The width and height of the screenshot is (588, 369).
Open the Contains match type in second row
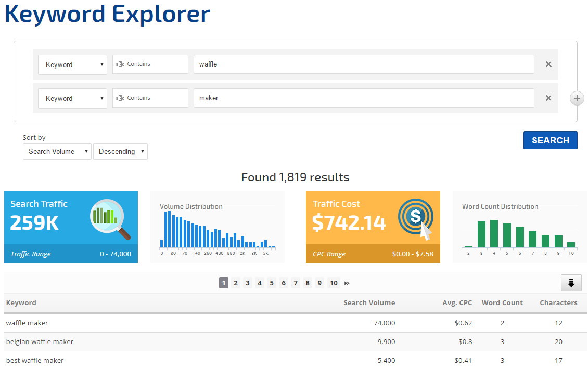point(150,98)
